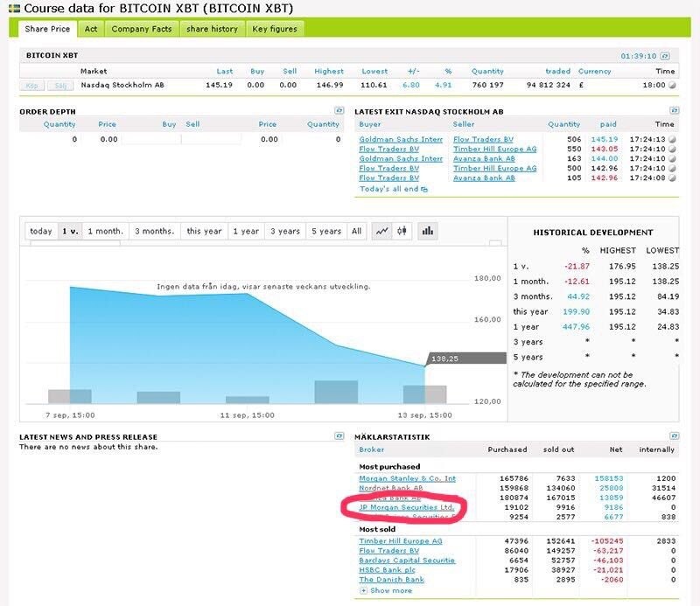Refresh the Mäklarstatistik panel
The width and height of the screenshot is (700, 606).
pos(673,435)
